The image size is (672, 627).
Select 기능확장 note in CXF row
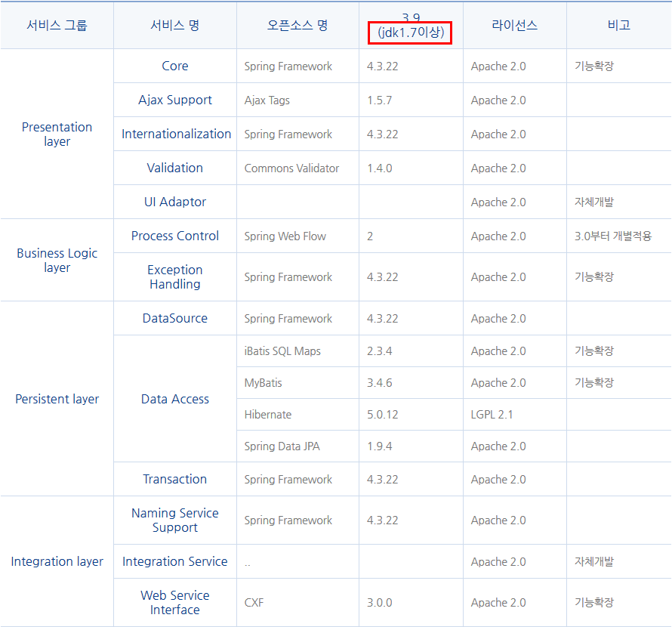(619, 602)
